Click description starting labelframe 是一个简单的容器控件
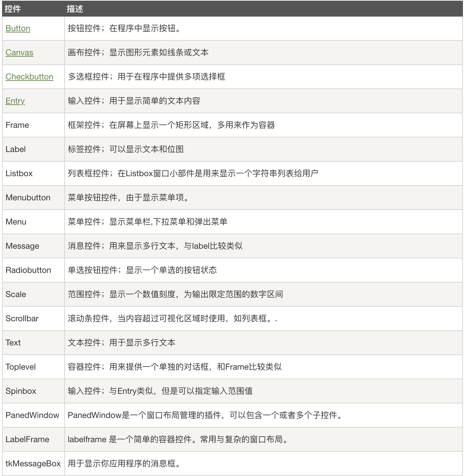 (178, 439)
